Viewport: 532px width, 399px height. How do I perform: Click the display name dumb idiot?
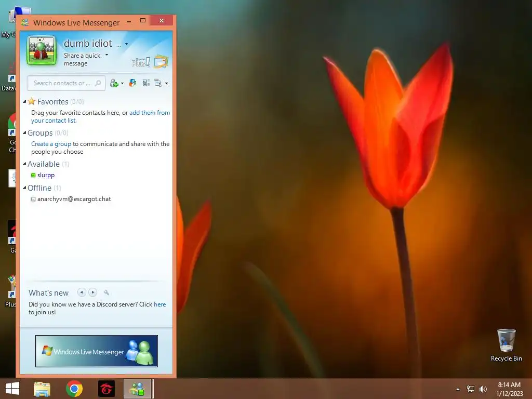pos(88,44)
